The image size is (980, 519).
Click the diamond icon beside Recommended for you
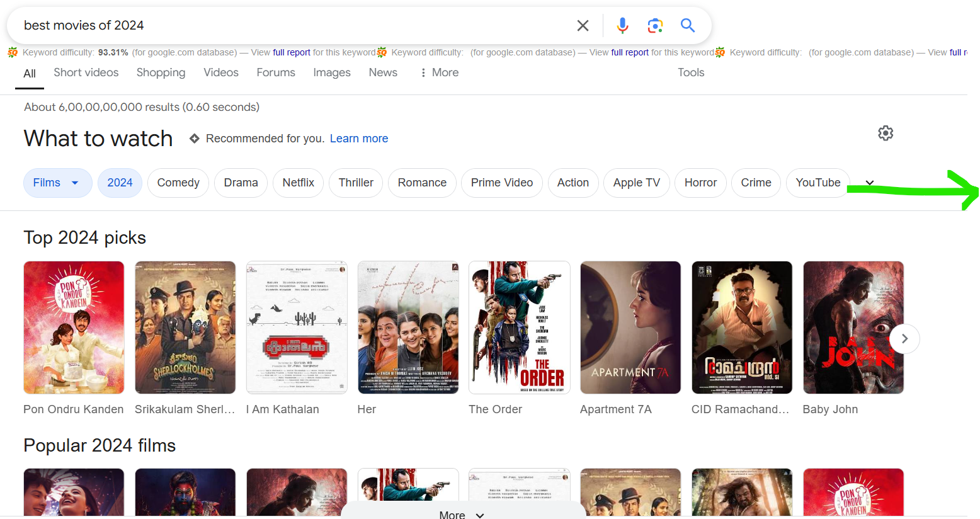195,139
